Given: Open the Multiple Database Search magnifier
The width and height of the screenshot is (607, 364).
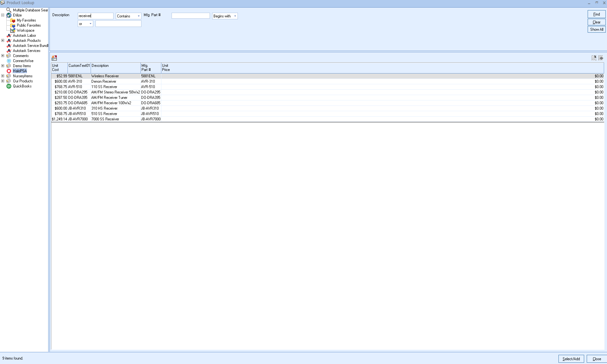Looking at the screenshot, I should (9, 10).
